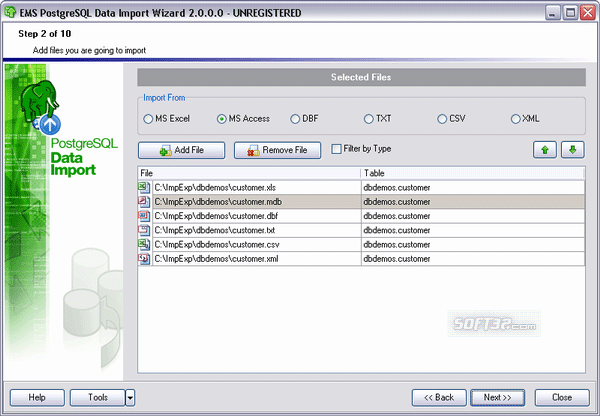Click the XML file icon beside customer.xml
This screenshot has width=600, height=416.
click(144, 259)
